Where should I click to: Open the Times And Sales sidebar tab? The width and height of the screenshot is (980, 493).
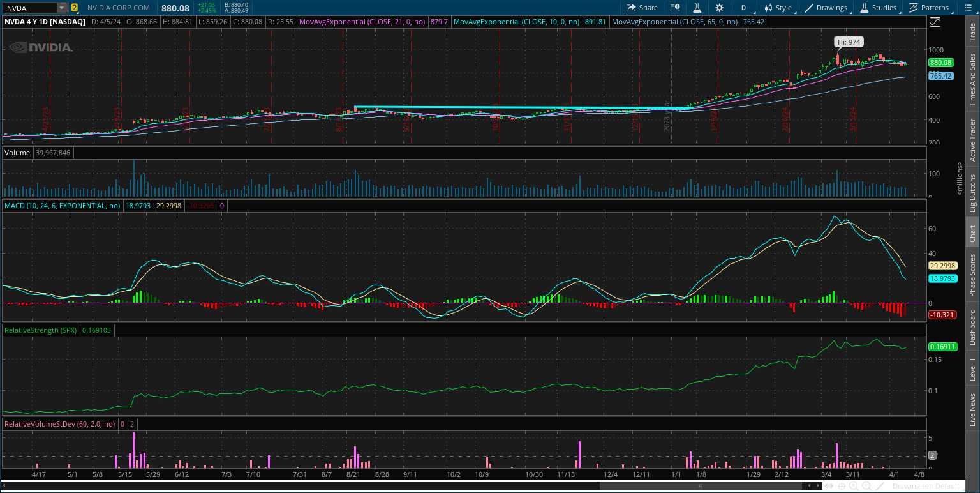(972, 79)
